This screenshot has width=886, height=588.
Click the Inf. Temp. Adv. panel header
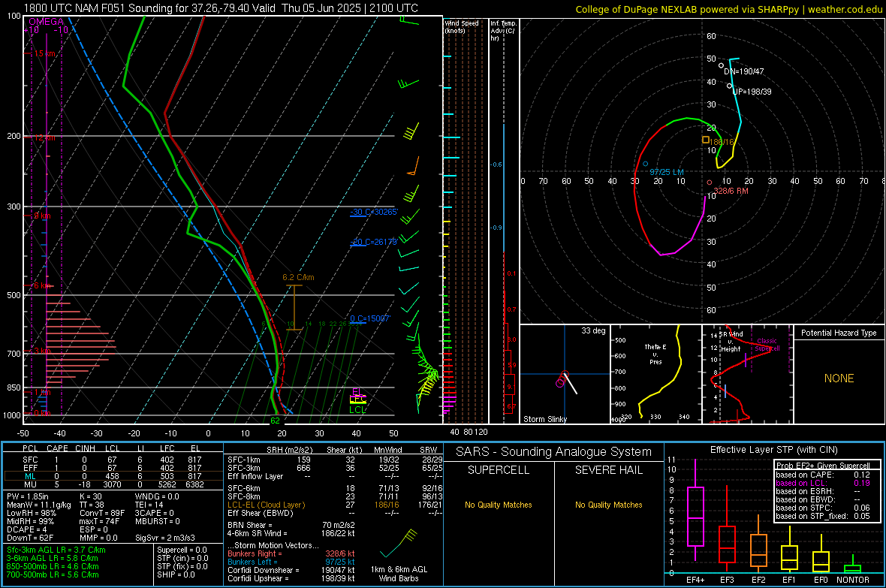[x=503, y=31]
